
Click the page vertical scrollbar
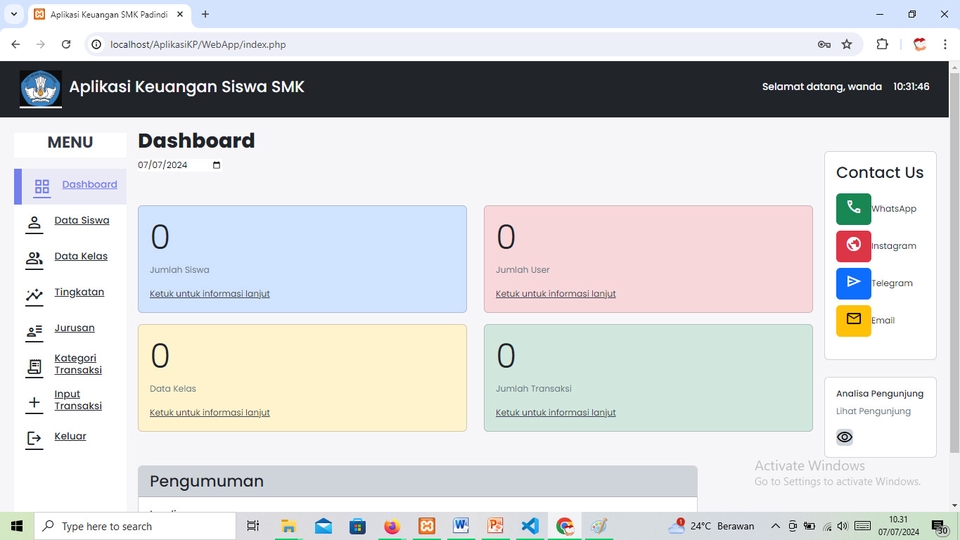click(x=954, y=263)
